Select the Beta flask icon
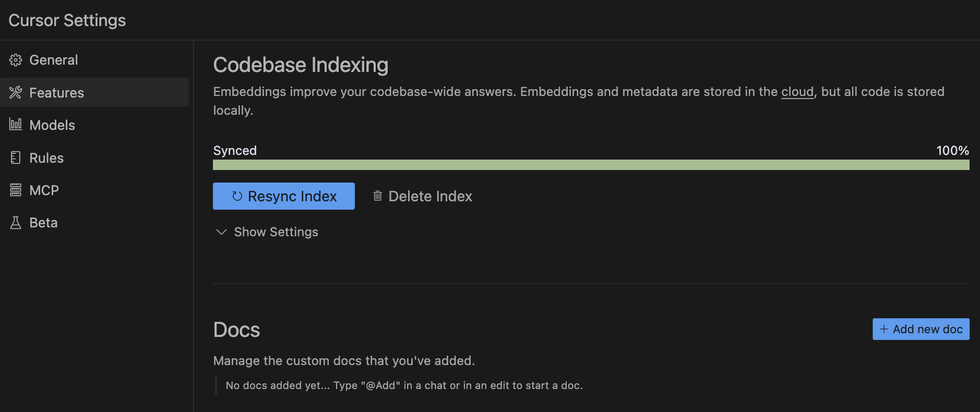Viewport: 980px width, 412px height. pos(16,223)
